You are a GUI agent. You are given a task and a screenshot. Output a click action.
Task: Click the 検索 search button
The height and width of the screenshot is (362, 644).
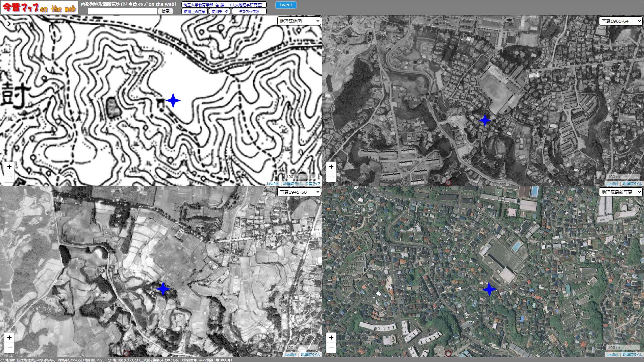165,11
